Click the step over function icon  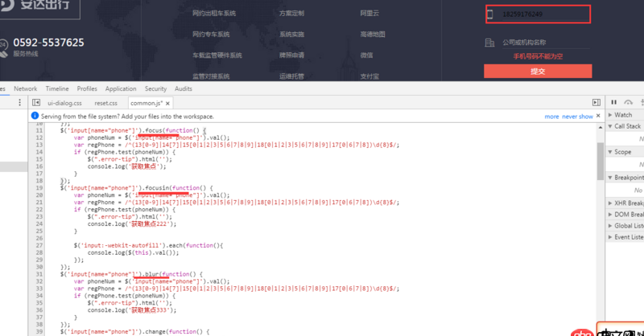[x=628, y=102]
